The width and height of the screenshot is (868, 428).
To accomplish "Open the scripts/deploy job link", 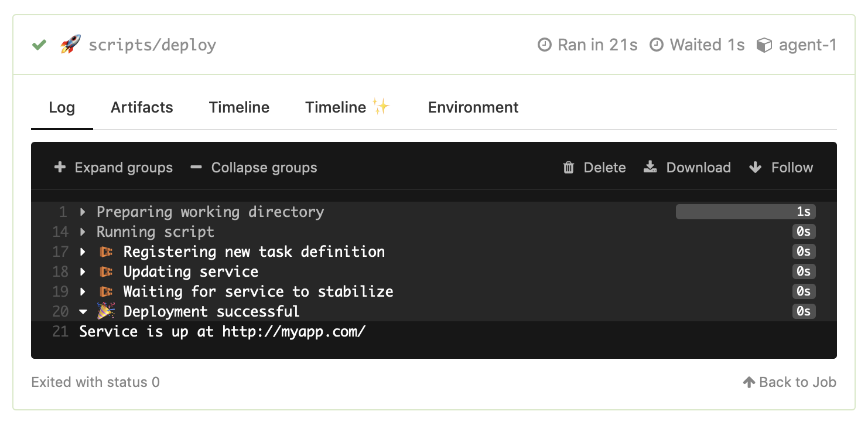I will [152, 45].
